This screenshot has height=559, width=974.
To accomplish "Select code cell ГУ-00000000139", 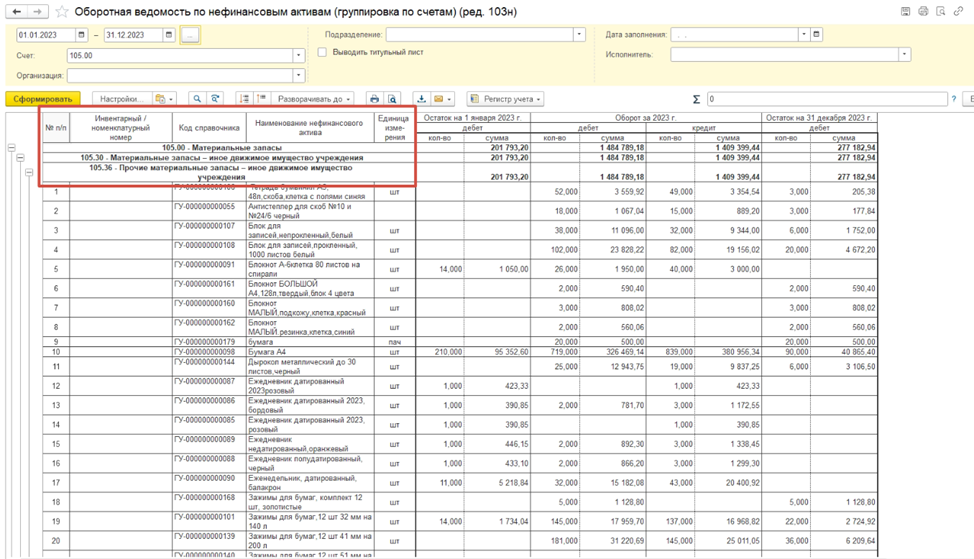I will pos(209,540).
